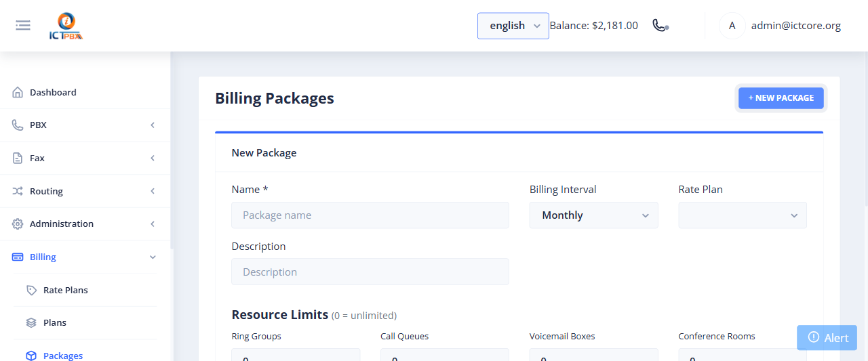
Task: Click the Plans layers icon
Action: [x=31, y=322]
